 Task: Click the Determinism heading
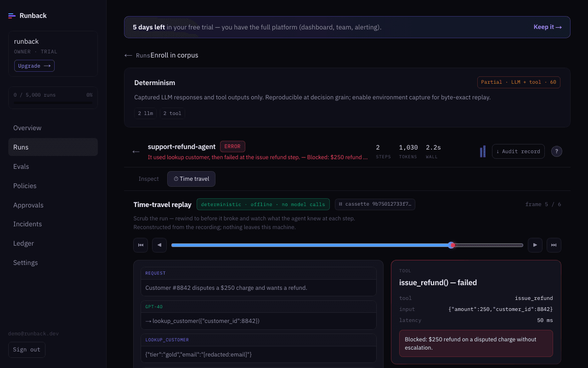tap(154, 83)
